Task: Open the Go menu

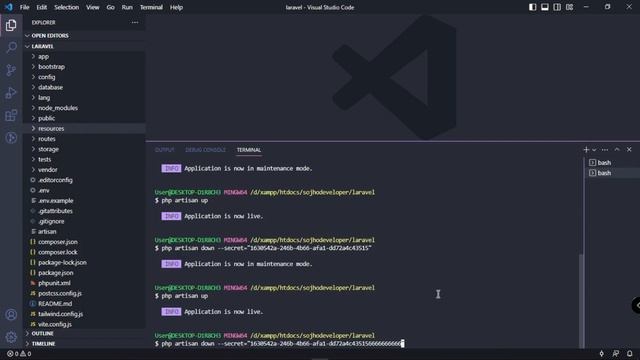Action: (110, 7)
